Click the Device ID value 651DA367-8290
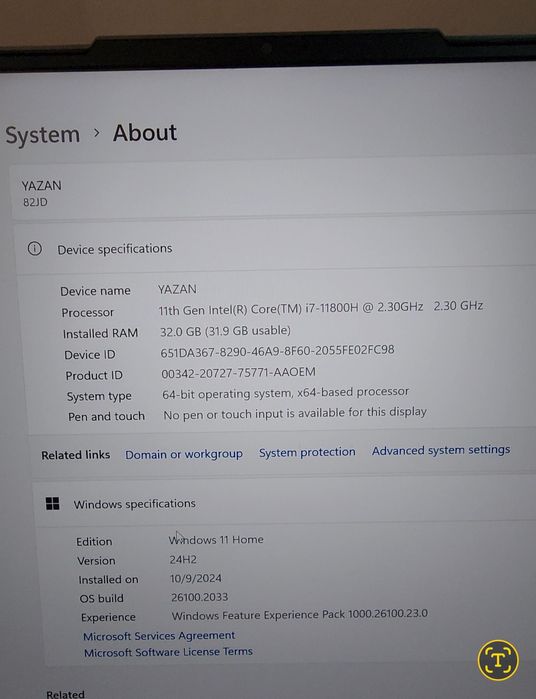 coord(277,351)
